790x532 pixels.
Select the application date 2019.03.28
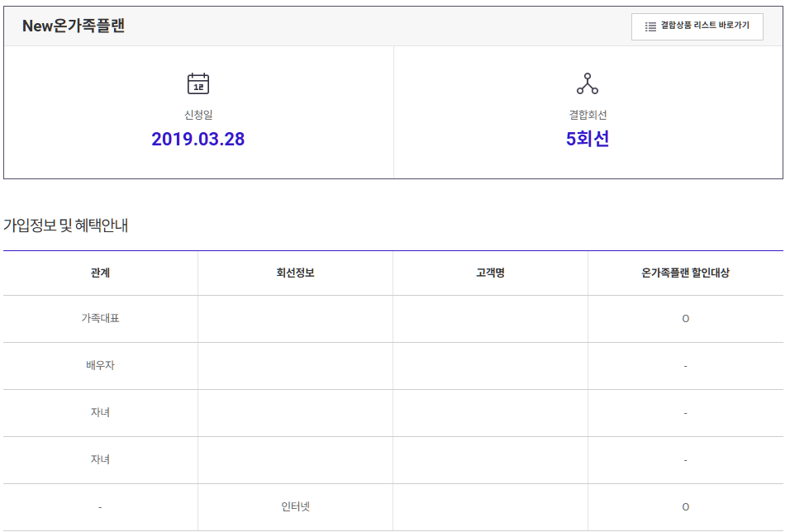[x=198, y=139]
